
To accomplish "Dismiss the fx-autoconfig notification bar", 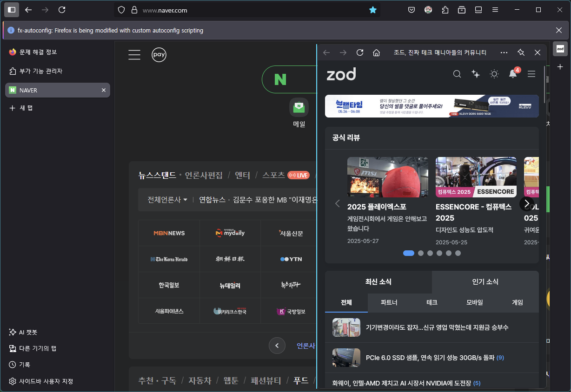I will point(559,30).
